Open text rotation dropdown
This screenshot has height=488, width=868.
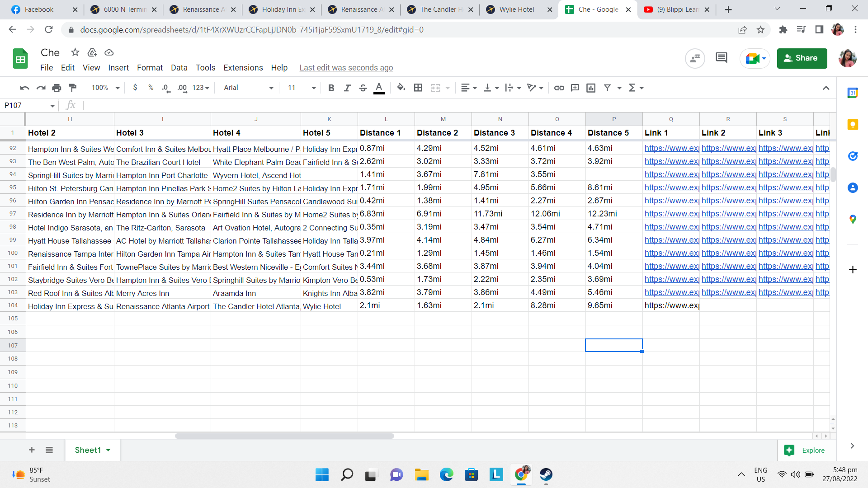coord(535,88)
